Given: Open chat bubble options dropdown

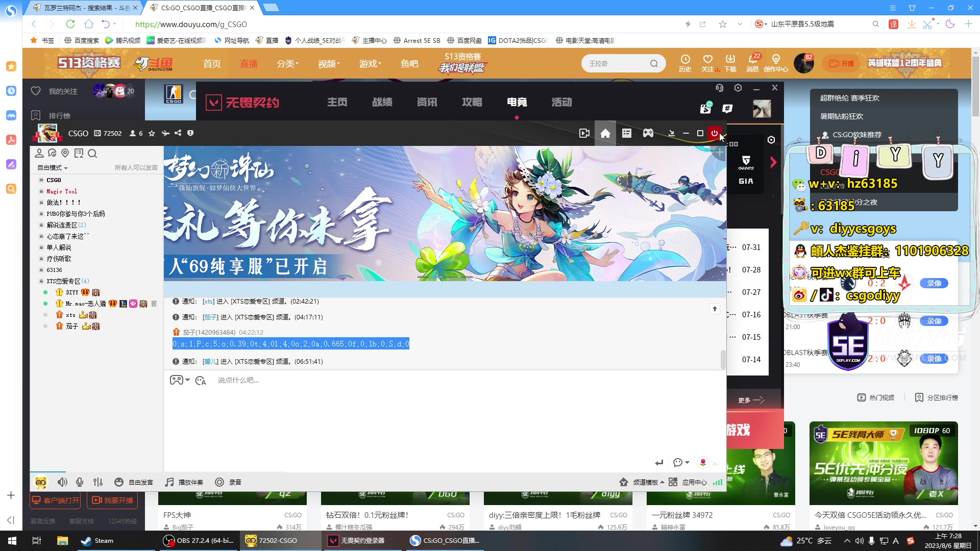Looking at the screenshot, I should point(681,463).
